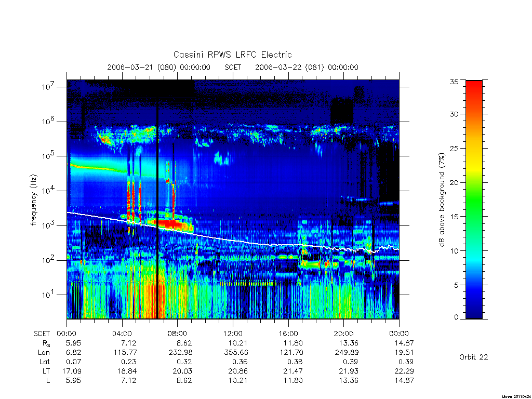Click the frequency axis 10^7 tick label
The width and height of the screenshot is (532, 399).
[x=48, y=86]
